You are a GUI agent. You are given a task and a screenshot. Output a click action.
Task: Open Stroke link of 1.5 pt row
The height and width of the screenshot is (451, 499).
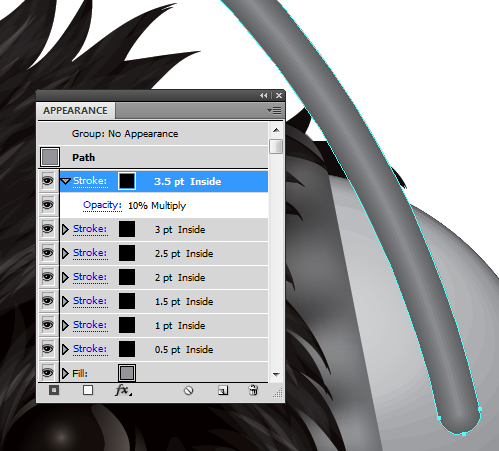tap(90, 301)
